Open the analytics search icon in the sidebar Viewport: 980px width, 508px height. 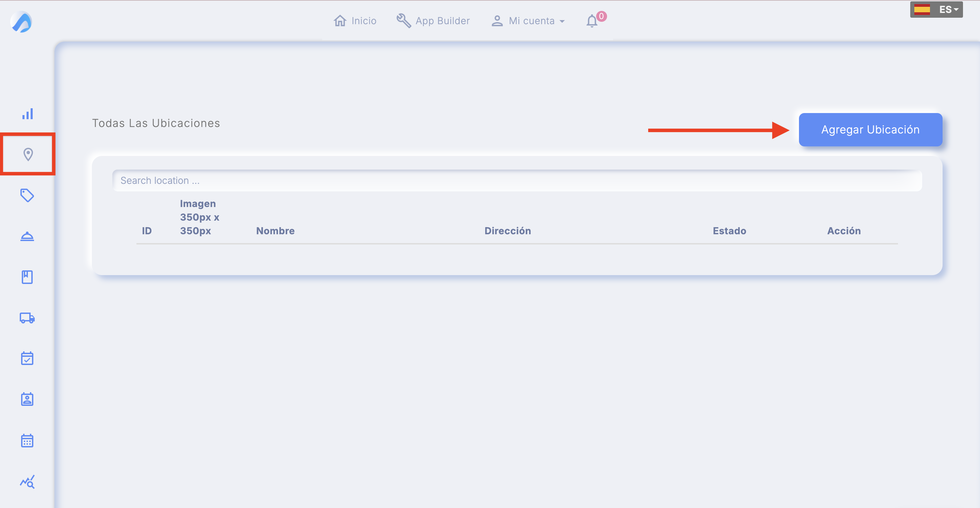tap(27, 481)
